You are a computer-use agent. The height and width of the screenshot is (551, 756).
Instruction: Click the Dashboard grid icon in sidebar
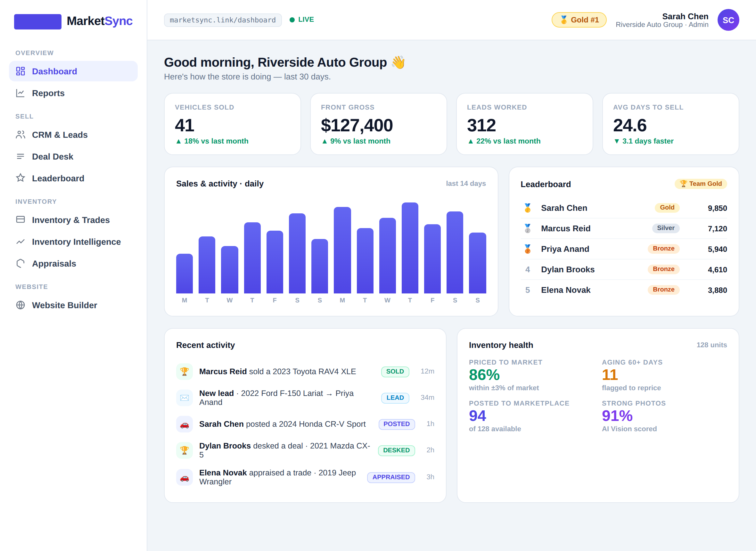tap(21, 71)
